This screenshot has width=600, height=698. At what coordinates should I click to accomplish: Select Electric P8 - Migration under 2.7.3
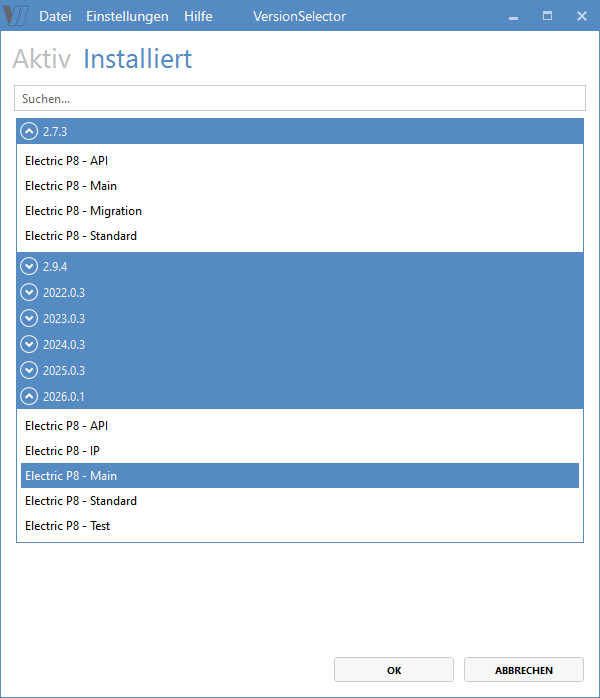(84, 211)
